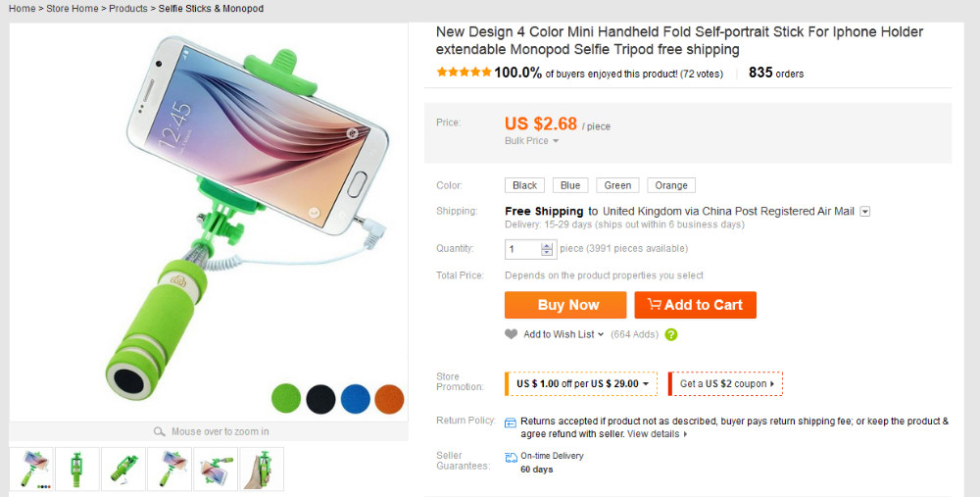Click the green help question mark icon
Image resolution: width=980 pixels, height=497 pixels.
[671, 334]
